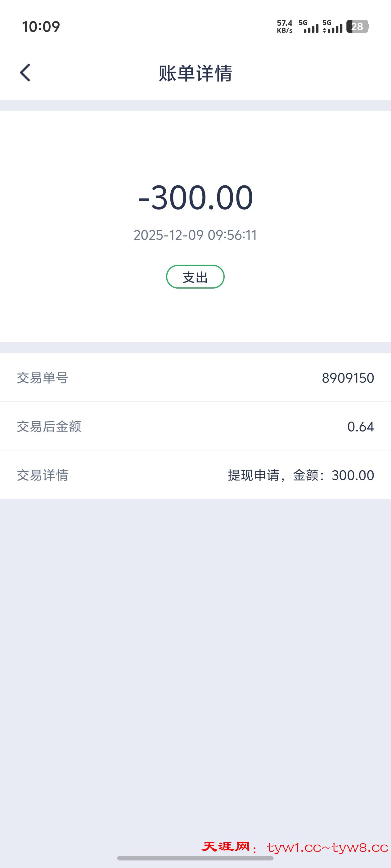The image size is (391, 868).
Task: Tap the battery level indicator
Action: point(357,26)
